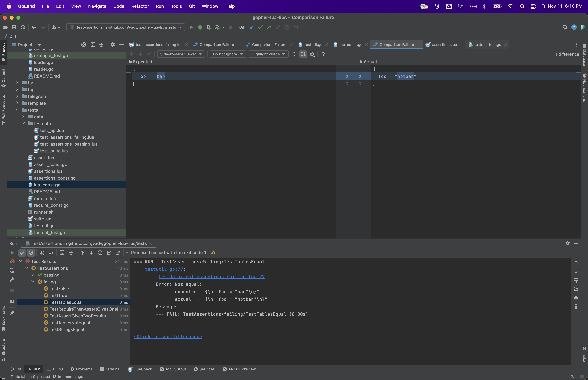
Task: Open the Terminal tool window
Action: pyautogui.click(x=110, y=369)
